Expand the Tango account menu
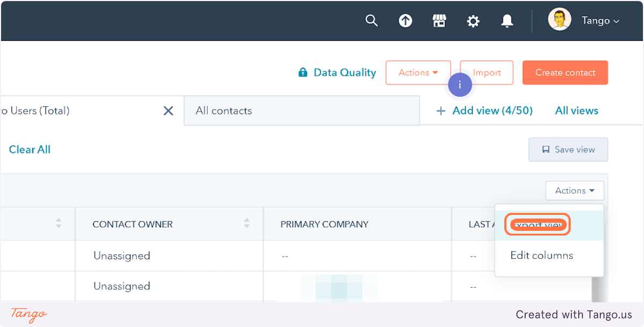Image resolution: width=644 pixels, height=327 pixels. pyautogui.click(x=601, y=21)
